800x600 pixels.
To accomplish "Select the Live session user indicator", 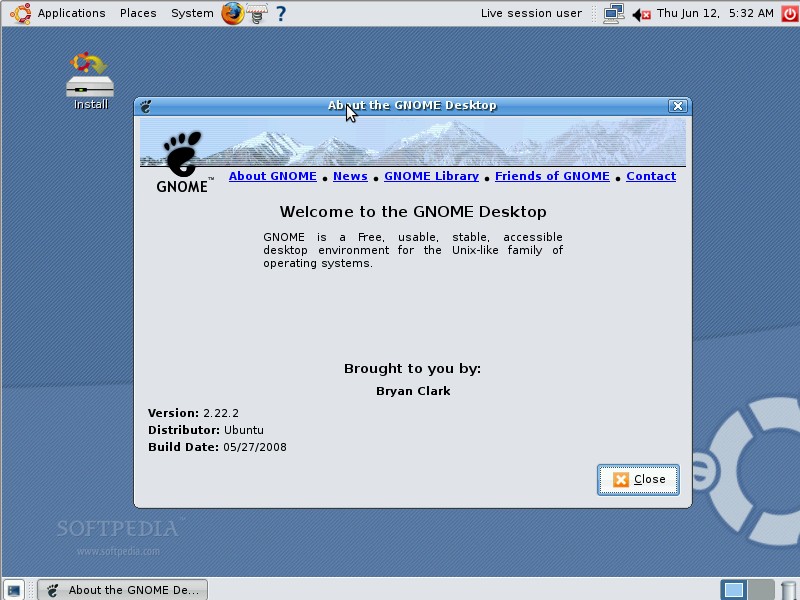I will click(x=529, y=13).
